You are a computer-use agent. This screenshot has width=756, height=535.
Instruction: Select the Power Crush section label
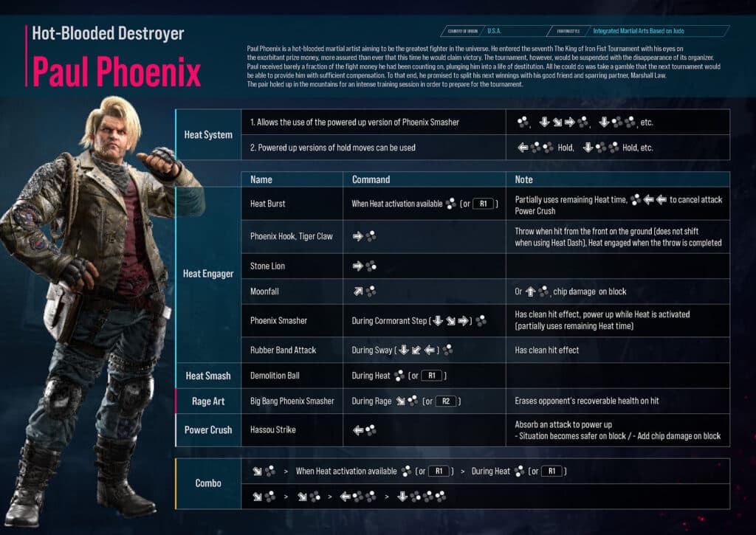[208, 430]
